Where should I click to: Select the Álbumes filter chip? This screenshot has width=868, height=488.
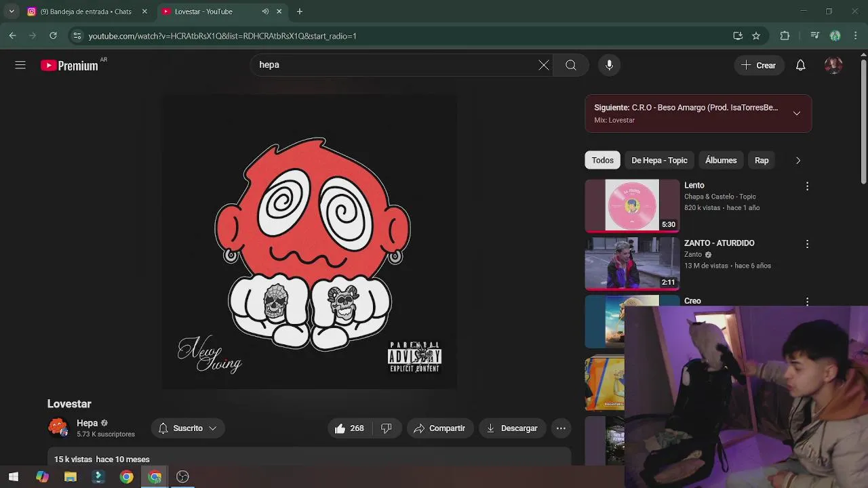[721, 161]
